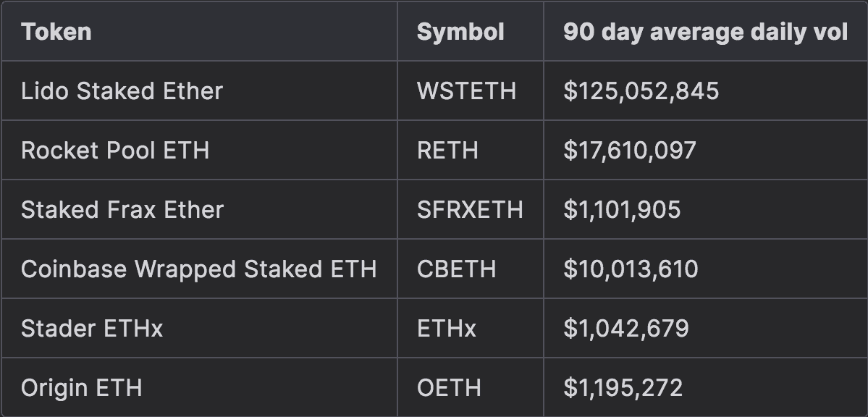The image size is (868, 417).
Task: Select the Coinbase Wrapped Staked ETH cell
Action: pos(198,269)
